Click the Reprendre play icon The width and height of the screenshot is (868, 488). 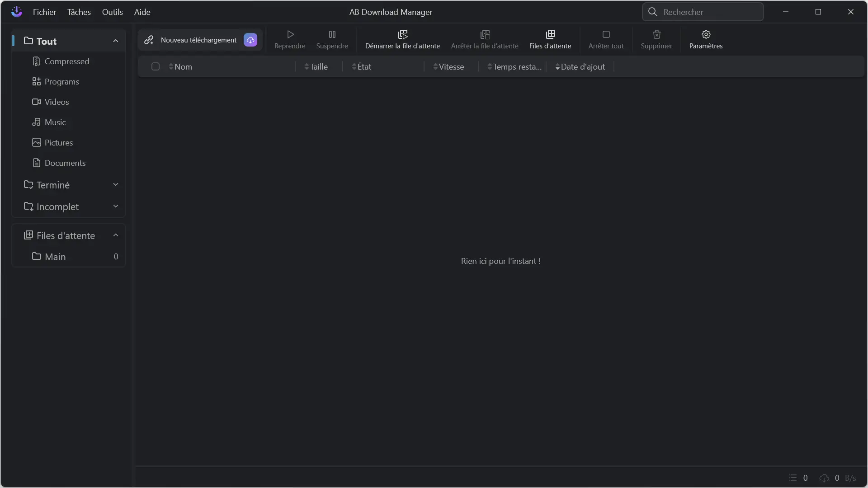290,34
